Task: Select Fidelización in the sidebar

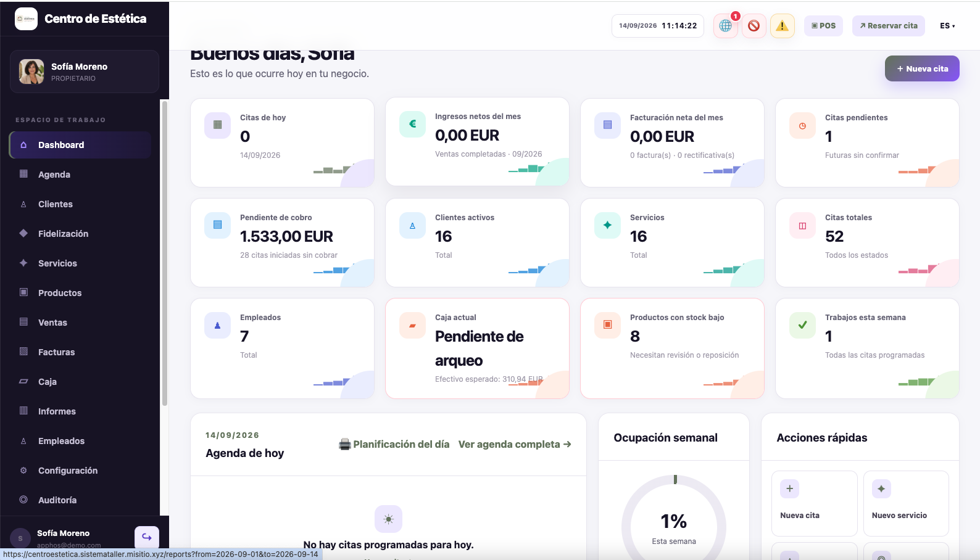Action: click(80, 234)
